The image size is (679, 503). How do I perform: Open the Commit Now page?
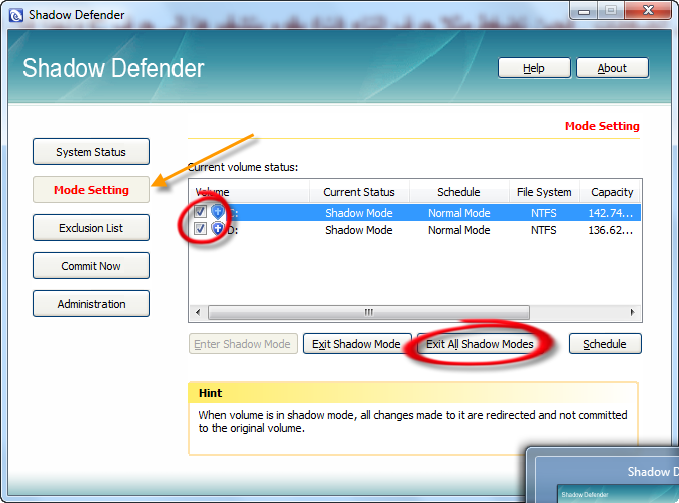click(91, 266)
